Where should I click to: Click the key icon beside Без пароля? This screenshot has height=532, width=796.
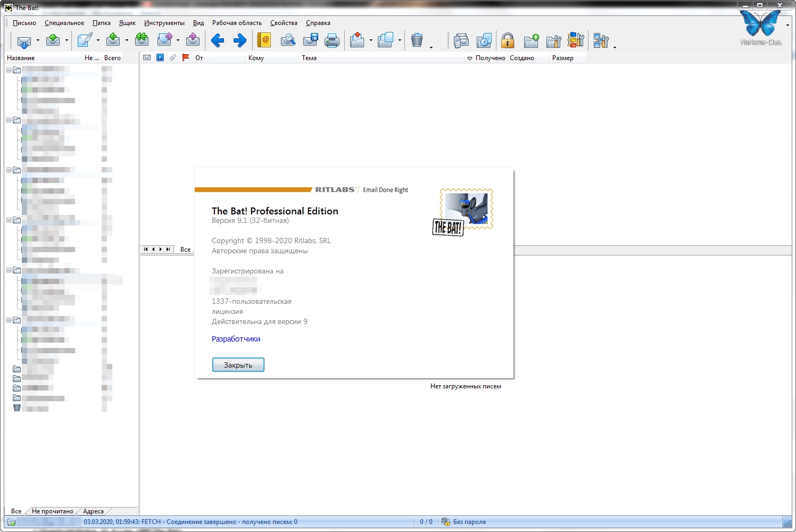[x=446, y=522]
